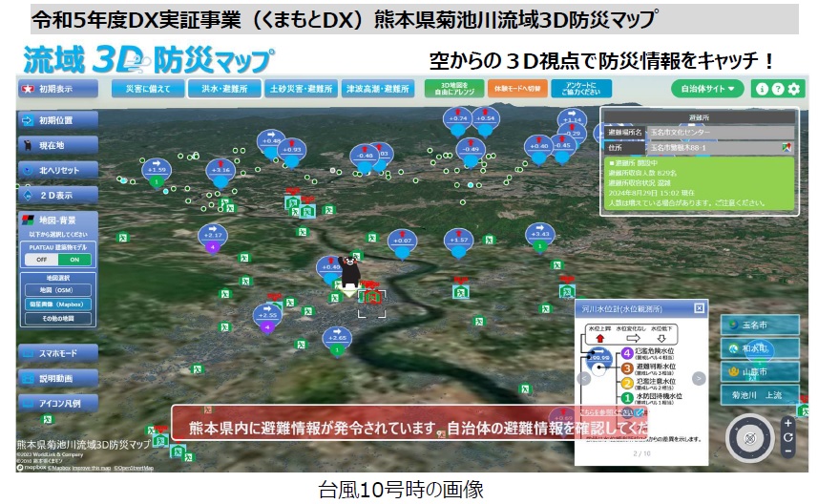Open help via the question mark icon

778,90
